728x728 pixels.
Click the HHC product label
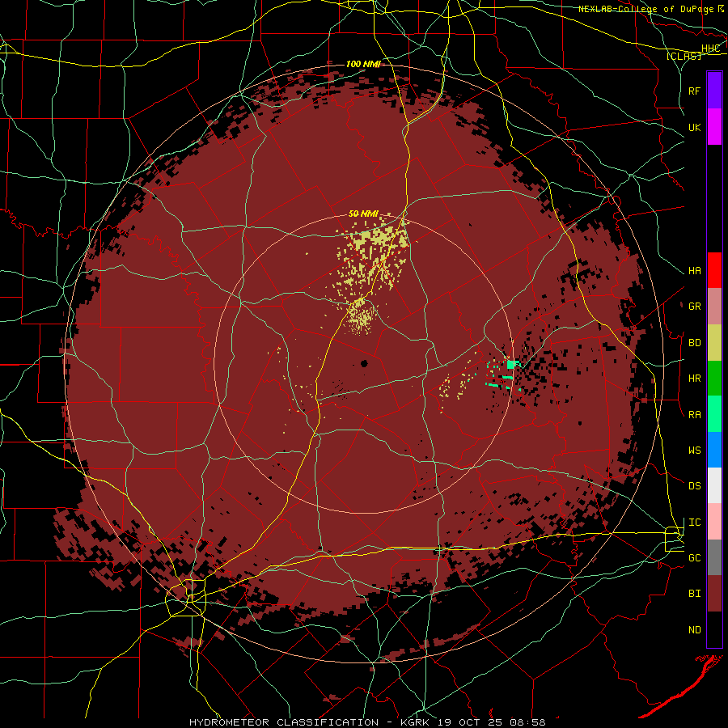pyautogui.click(x=710, y=49)
